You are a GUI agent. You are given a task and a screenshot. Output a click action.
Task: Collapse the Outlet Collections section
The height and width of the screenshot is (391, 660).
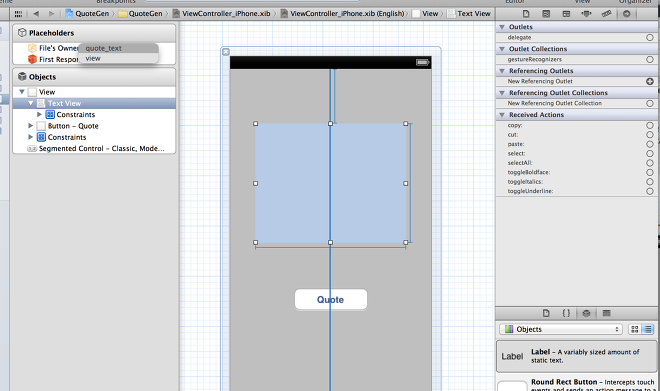click(x=502, y=49)
